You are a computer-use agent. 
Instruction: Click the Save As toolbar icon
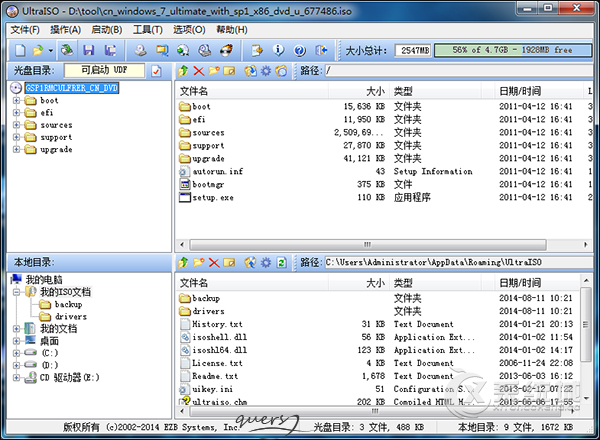pyautogui.click(x=111, y=50)
